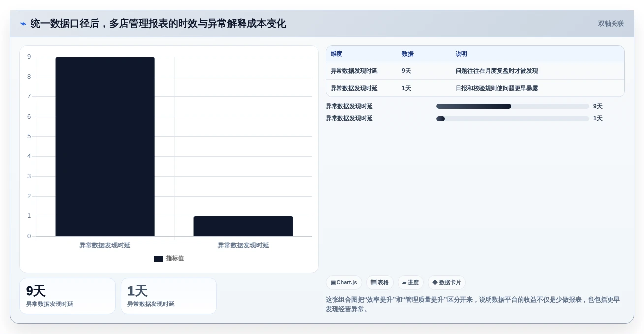The width and height of the screenshot is (644, 334).
Task: Select the Chart.js chip
Action: tap(343, 282)
